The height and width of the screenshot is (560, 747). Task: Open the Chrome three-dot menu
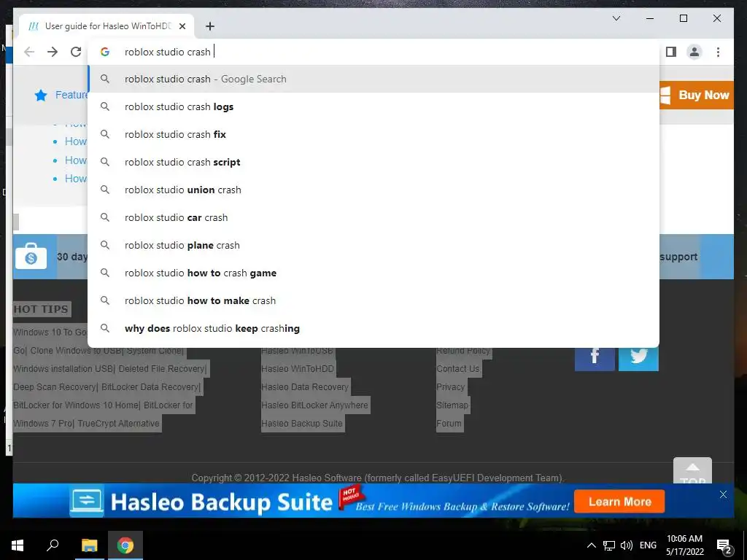click(x=718, y=52)
